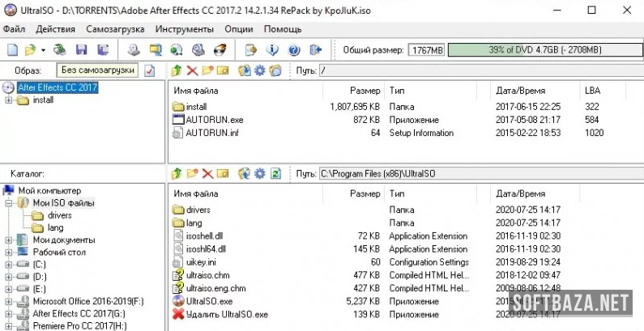Click the Save image floppy icon
This screenshot has width=644, height=331.
pos(82,50)
